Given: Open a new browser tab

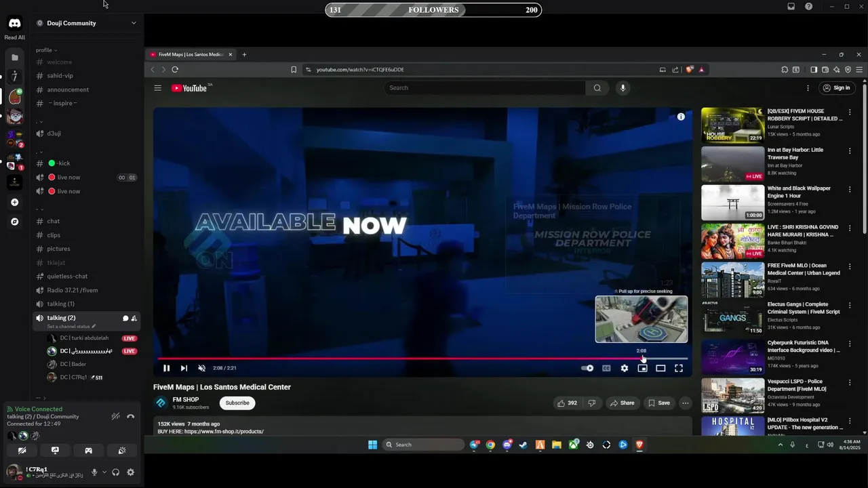Looking at the screenshot, I should click(244, 54).
